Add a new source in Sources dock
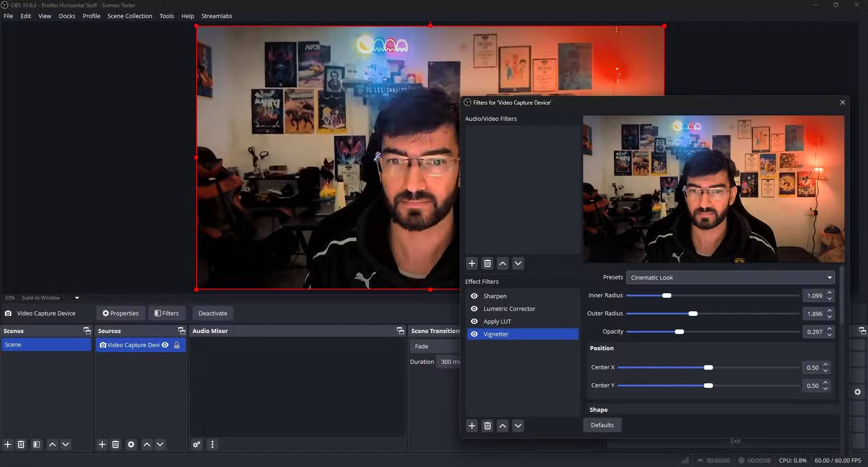The height and width of the screenshot is (467, 868). pos(102,444)
